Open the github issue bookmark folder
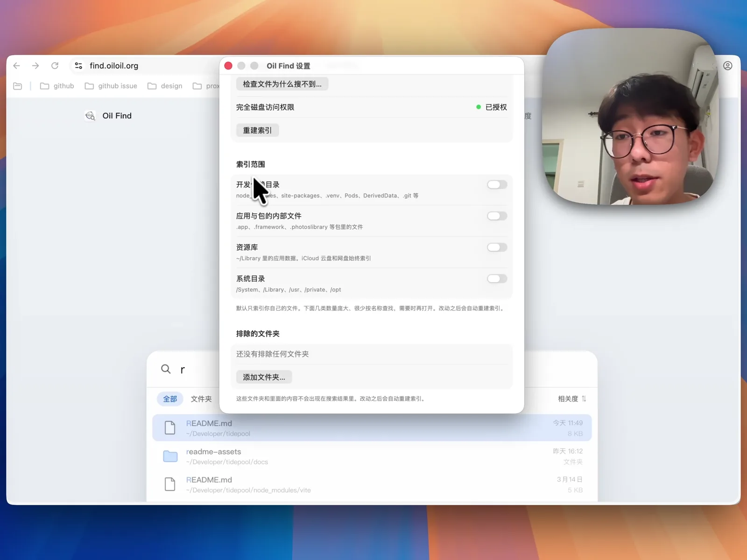 click(111, 86)
